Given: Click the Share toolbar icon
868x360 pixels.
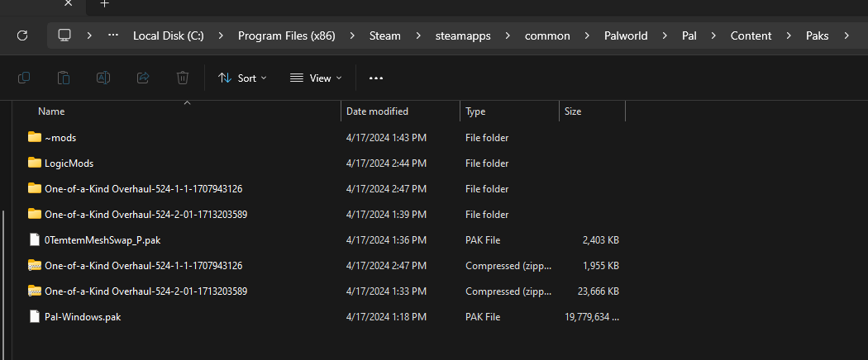Looking at the screenshot, I should (143, 78).
